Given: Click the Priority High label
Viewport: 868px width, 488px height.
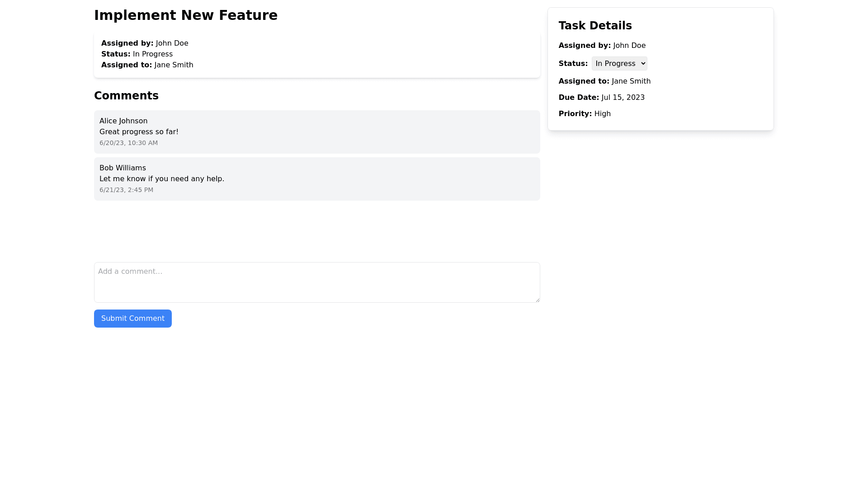Looking at the screenshot, I should [x=585, y=114].
